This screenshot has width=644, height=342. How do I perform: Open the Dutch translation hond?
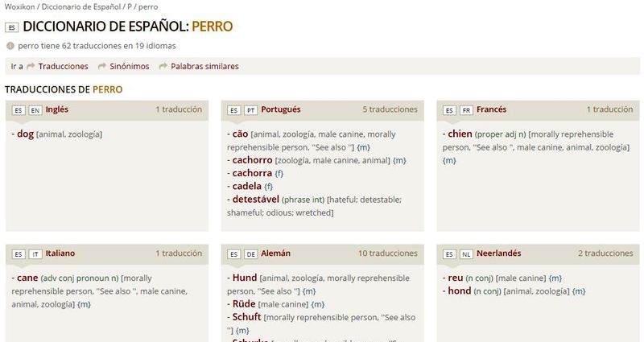tap(460, 291)
